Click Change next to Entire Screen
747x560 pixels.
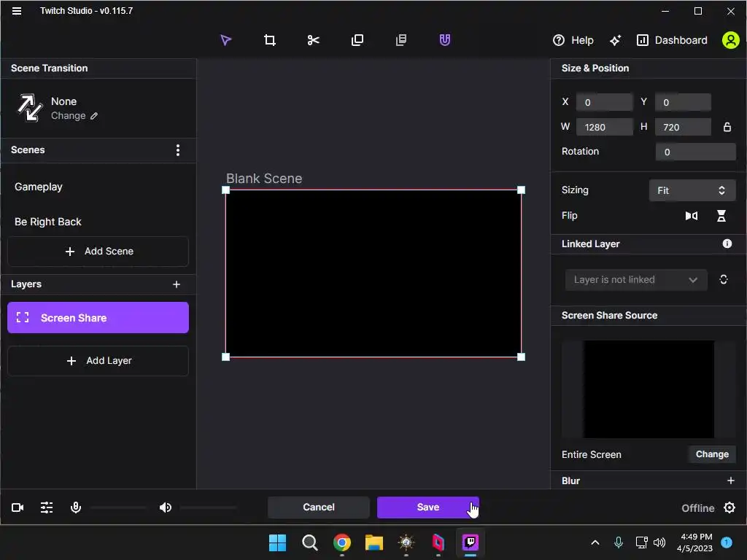coord(712,454)
